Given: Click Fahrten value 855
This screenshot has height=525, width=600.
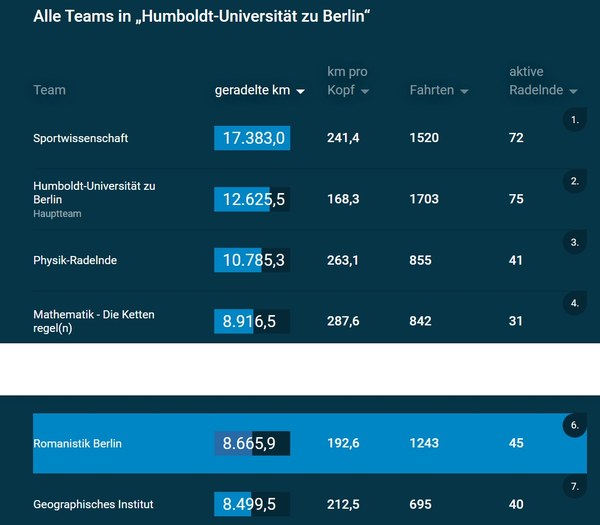Looking at the screenshot, I should pos(421,260).
